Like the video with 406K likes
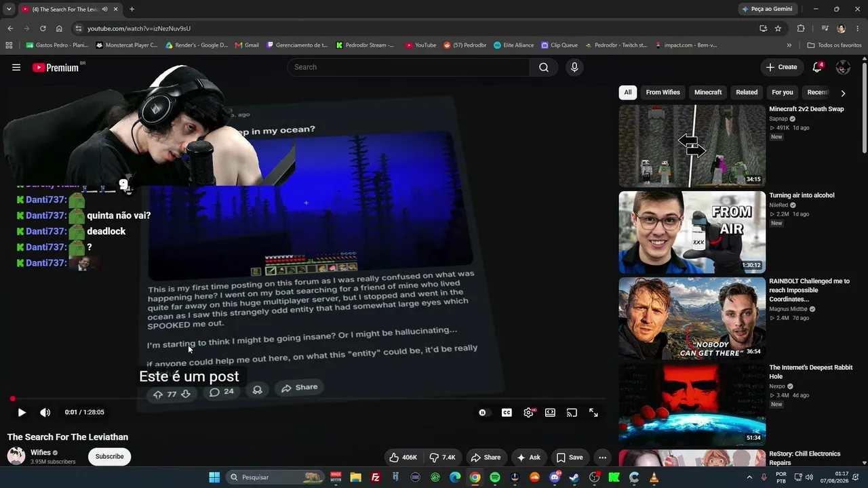 pyautogui.click(x=403, y=457)
